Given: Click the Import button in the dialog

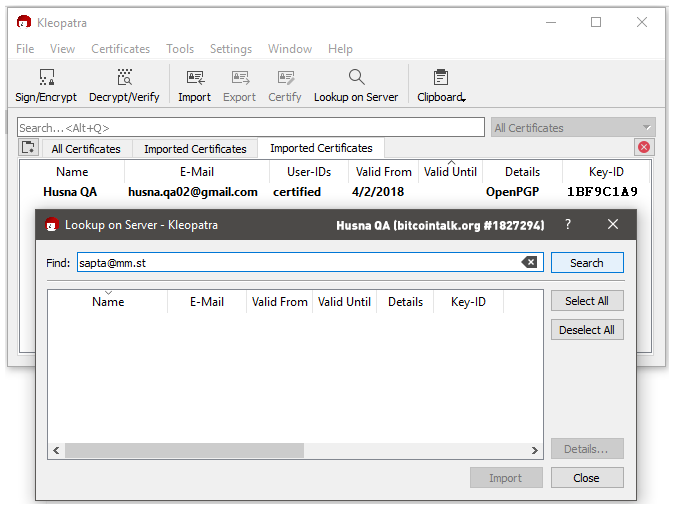Looking at the screenshot, I should coord(506,478).
